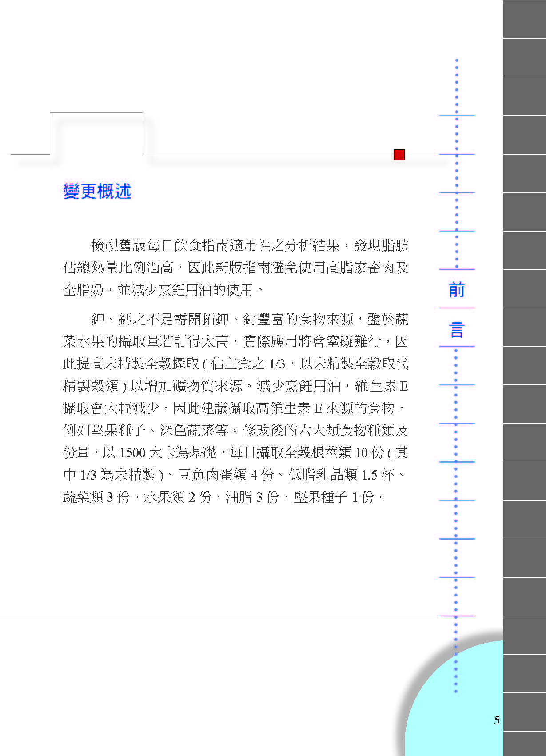
Task: Click the page number 5
Action: coord(497,720)
